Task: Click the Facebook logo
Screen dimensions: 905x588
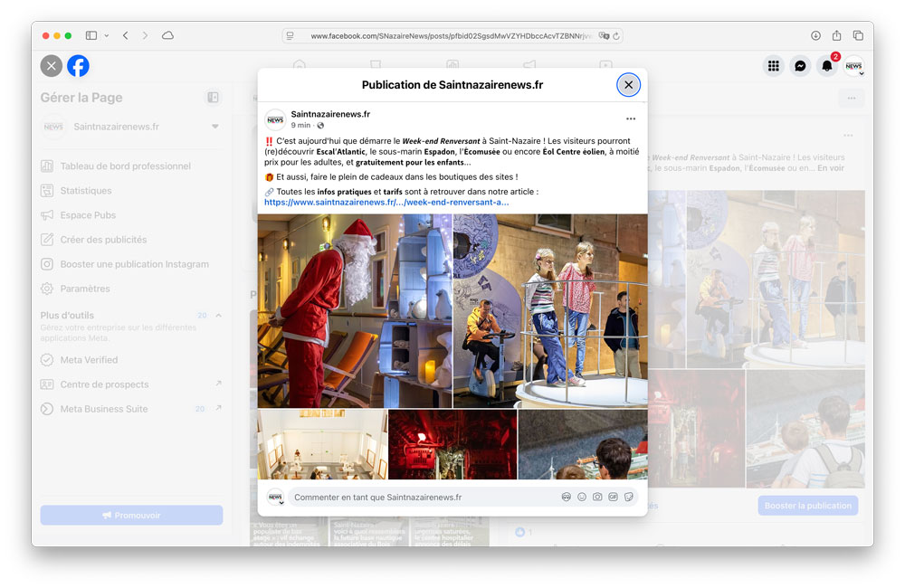Action: point(78,66)
